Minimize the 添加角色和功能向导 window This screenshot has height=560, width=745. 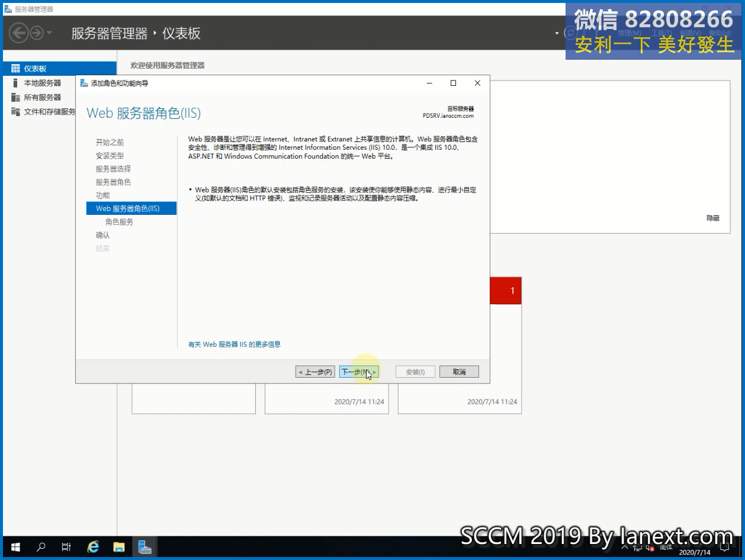(x=429, y=83)
